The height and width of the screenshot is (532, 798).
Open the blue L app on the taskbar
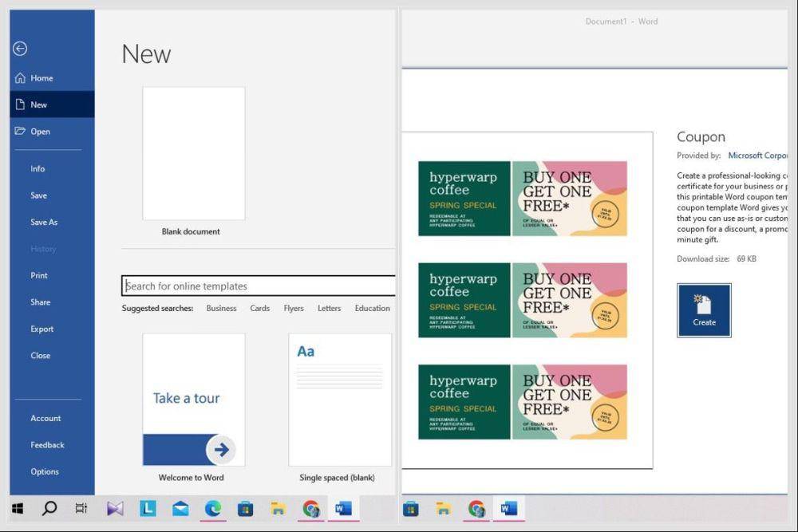(x=148, y=508)
